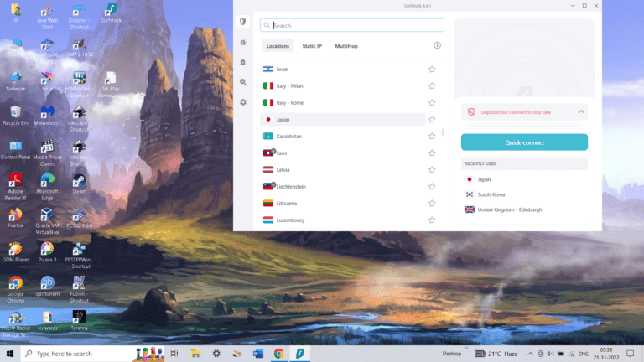Favorite Luxembourg with its star
The height and width of the screenshot is (362, 644).
(432, 220)
